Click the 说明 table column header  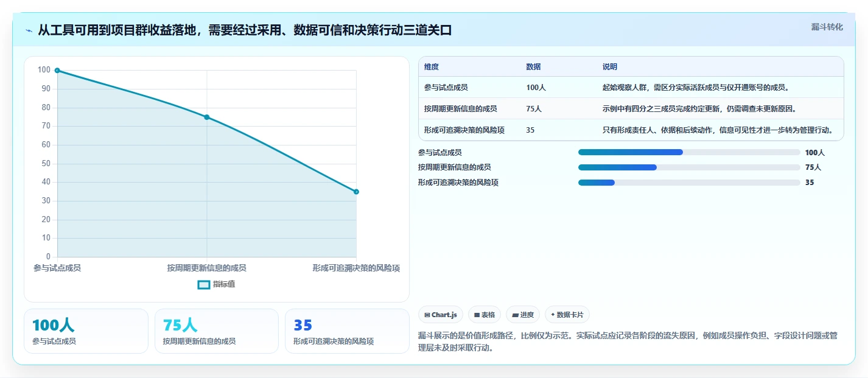click(610, 67)
